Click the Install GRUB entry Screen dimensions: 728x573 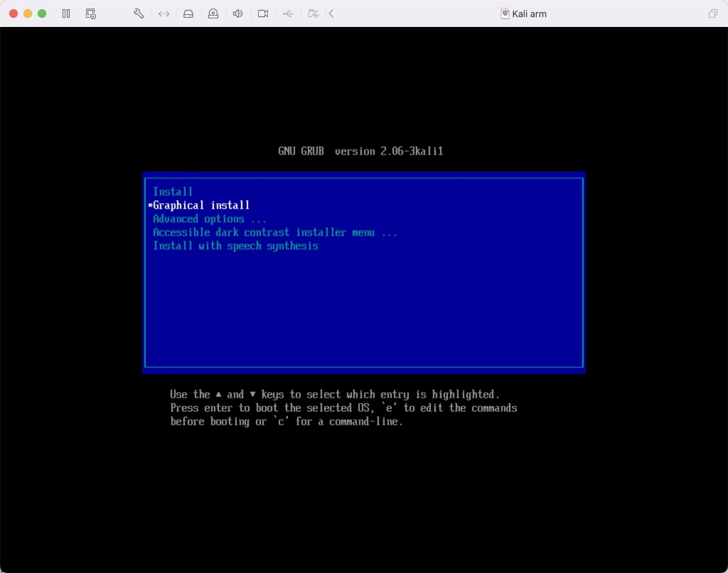[173, 192]
